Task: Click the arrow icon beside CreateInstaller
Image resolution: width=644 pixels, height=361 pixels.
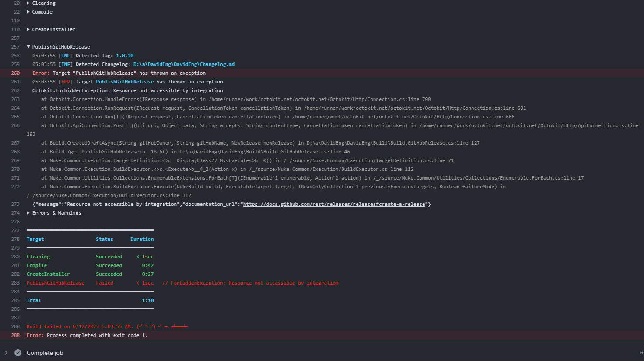Action: pos(28,29)
